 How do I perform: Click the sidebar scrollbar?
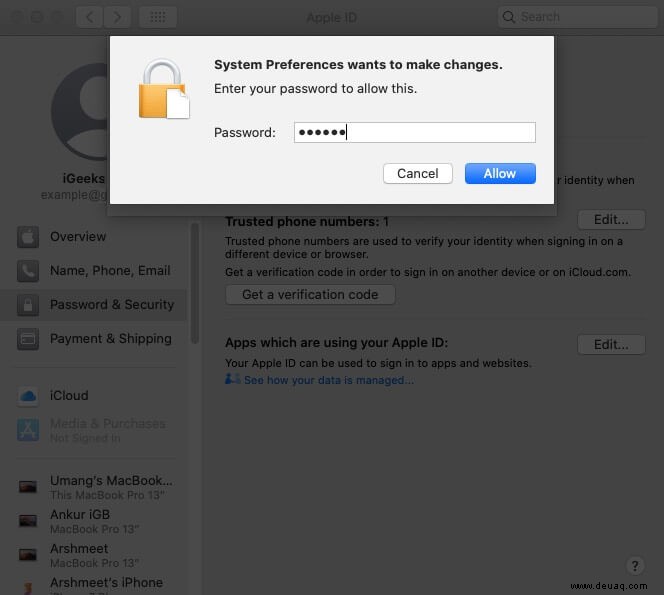[195, 283]
